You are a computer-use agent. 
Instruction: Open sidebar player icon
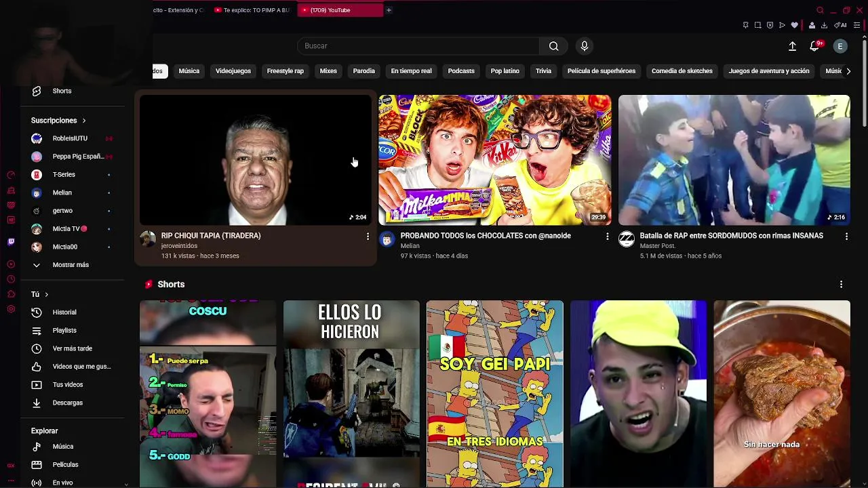click(x=11, y=264)
